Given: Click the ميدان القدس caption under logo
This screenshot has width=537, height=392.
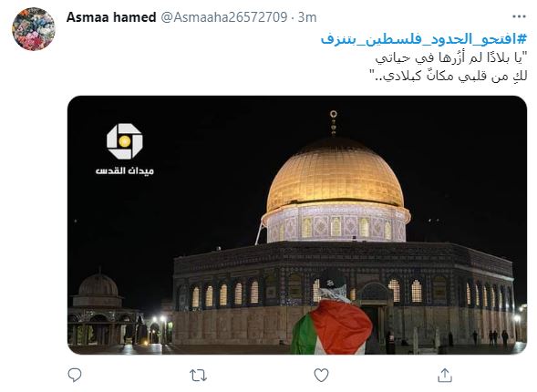Looking at the screenshot, I should pos(125,170).
